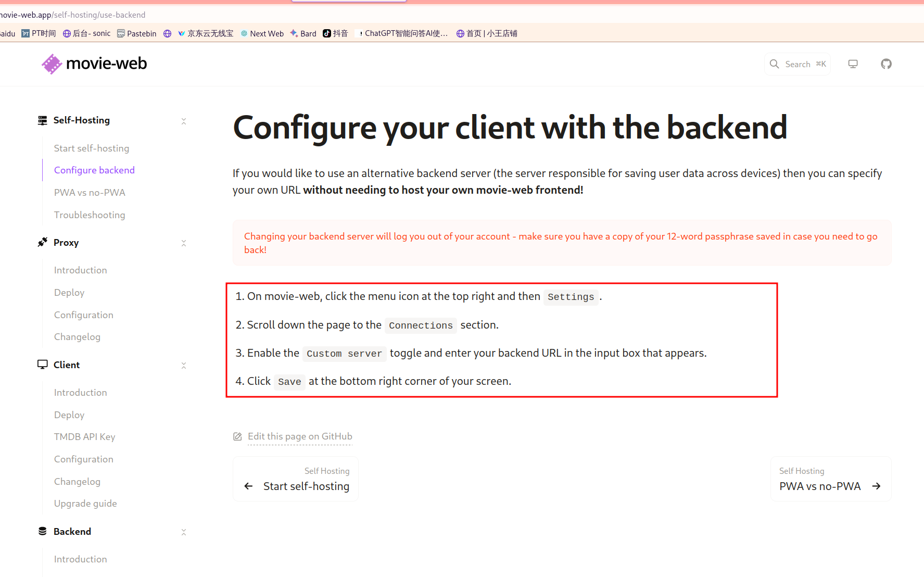This screenshot has height=577, width=924.
Task: Open Configuration under Client
Action: point(84,459)
